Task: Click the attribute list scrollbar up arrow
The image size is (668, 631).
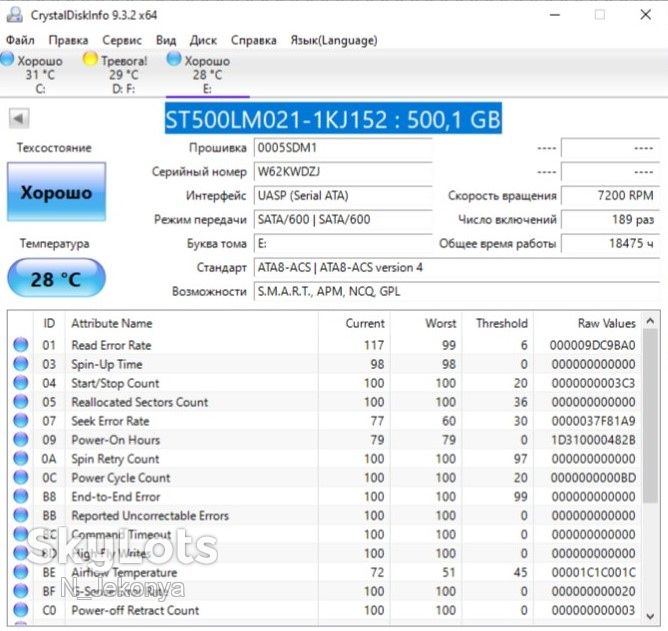Action: pos(650,321)
